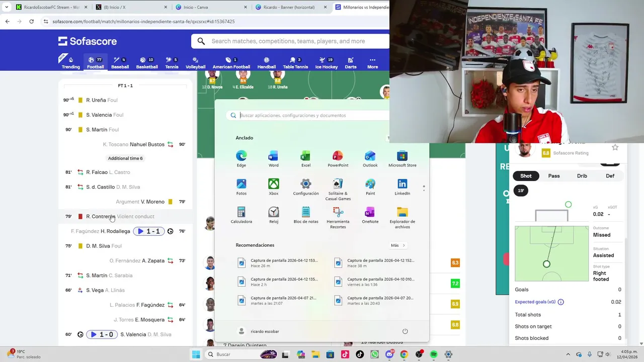Launch OneNote from pinned apps

pos(370,215)
